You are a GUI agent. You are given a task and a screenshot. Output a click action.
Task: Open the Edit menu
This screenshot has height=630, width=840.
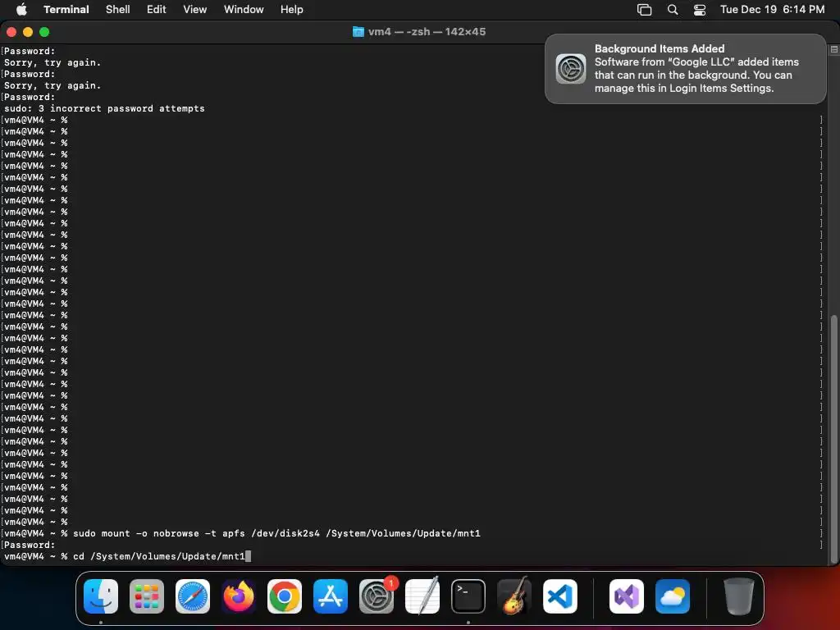point(157,9)
